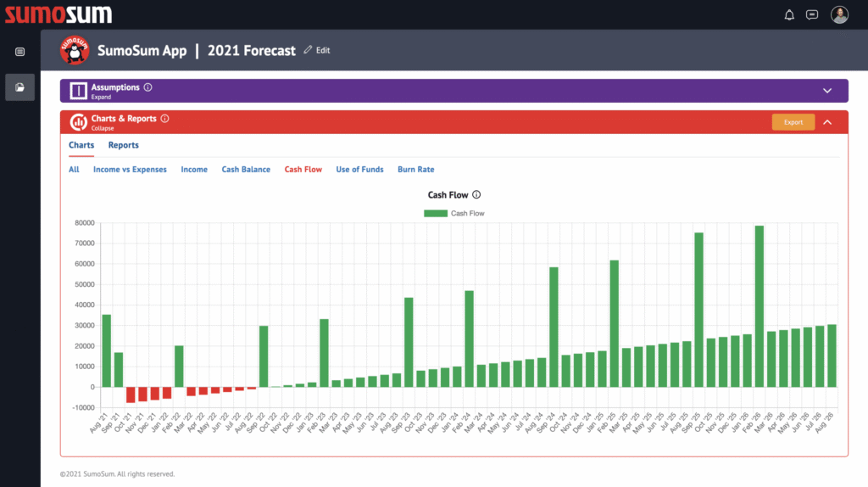Open the user profile avatar

[839, 14]
